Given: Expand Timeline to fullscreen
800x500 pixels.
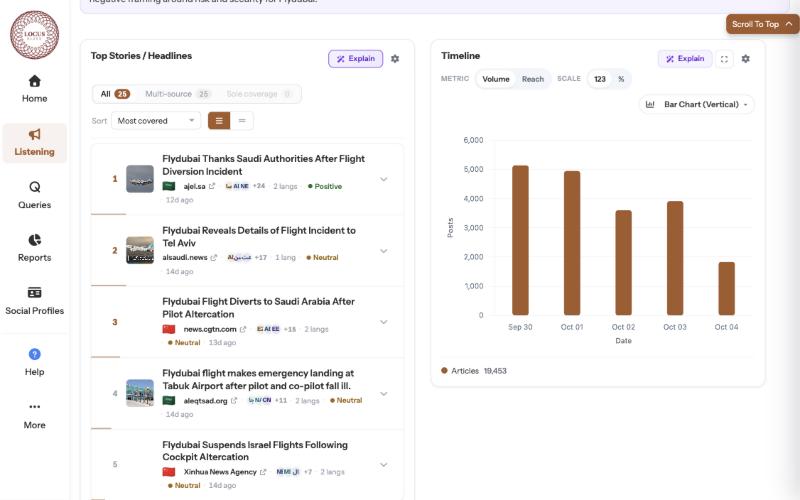Looking at the screenshot, I should pyautogui.click(x=724, y=59).
